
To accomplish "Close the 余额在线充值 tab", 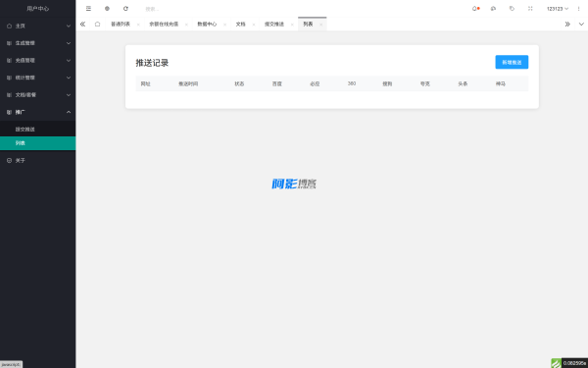I will click(x=186, y=25).
